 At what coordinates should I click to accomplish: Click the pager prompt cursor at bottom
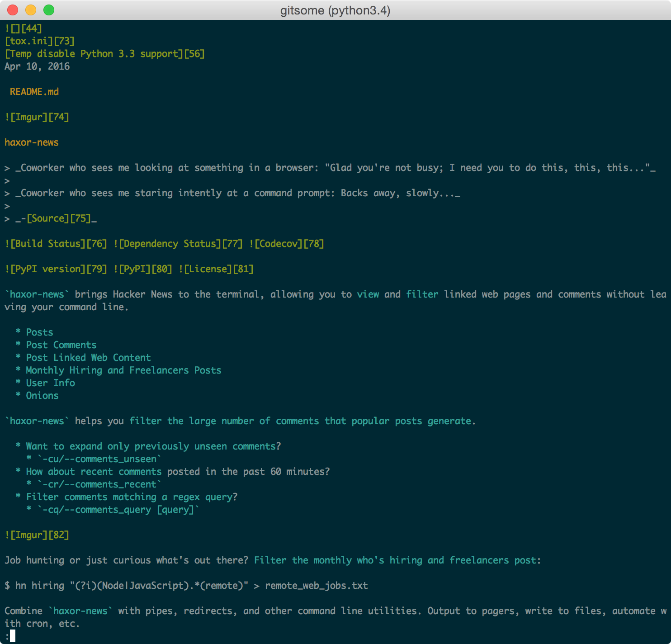tap(13, 636)
